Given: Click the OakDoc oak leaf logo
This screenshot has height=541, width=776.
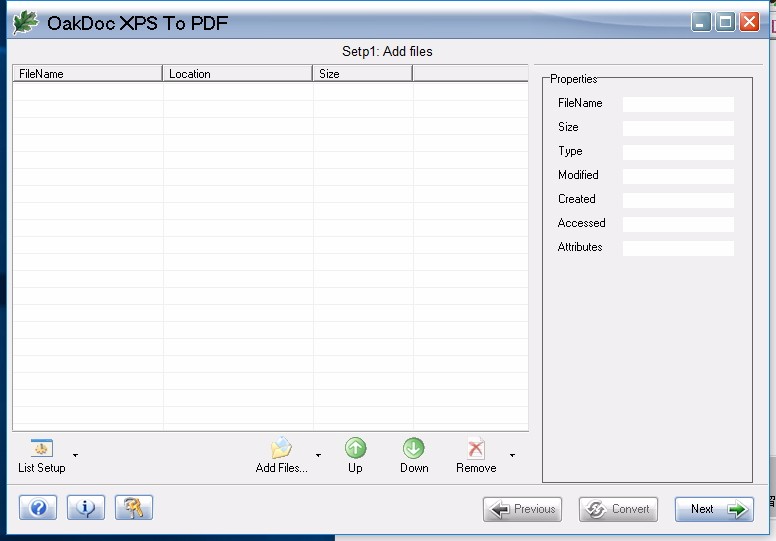Looking at the screenshot, I should [x=25, y=22].
